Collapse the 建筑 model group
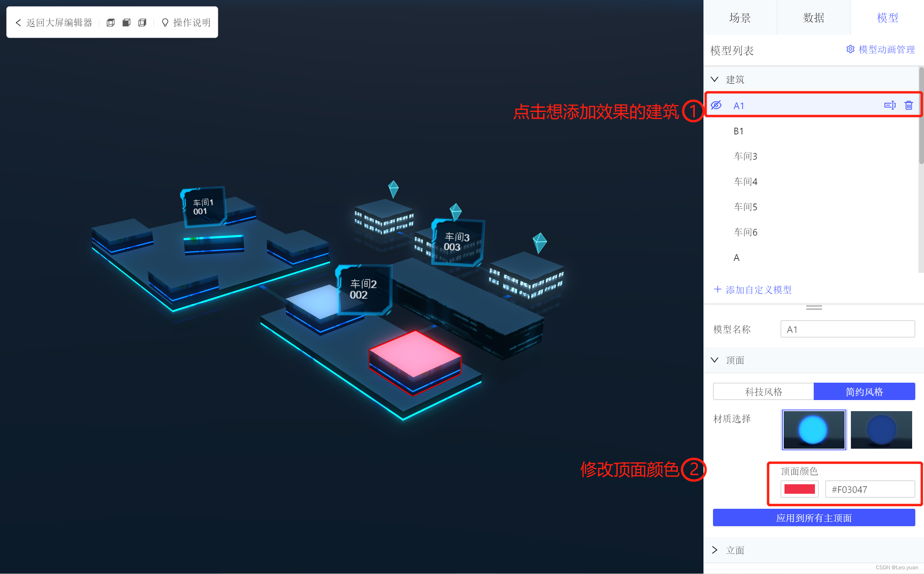 [x=715, y=79]
